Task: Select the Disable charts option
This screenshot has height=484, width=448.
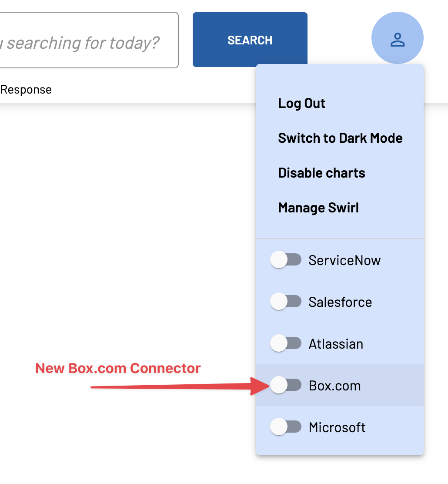Action: 321,173
